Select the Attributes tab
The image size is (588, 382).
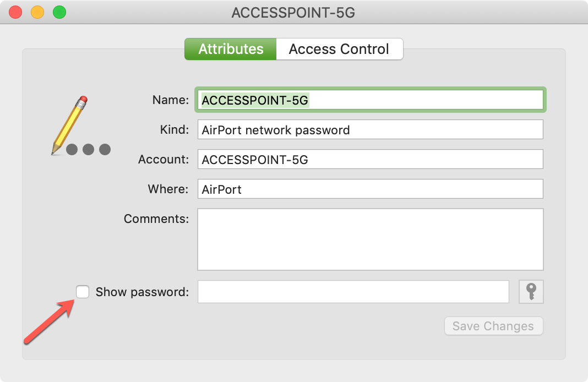(x=231, y=49)
